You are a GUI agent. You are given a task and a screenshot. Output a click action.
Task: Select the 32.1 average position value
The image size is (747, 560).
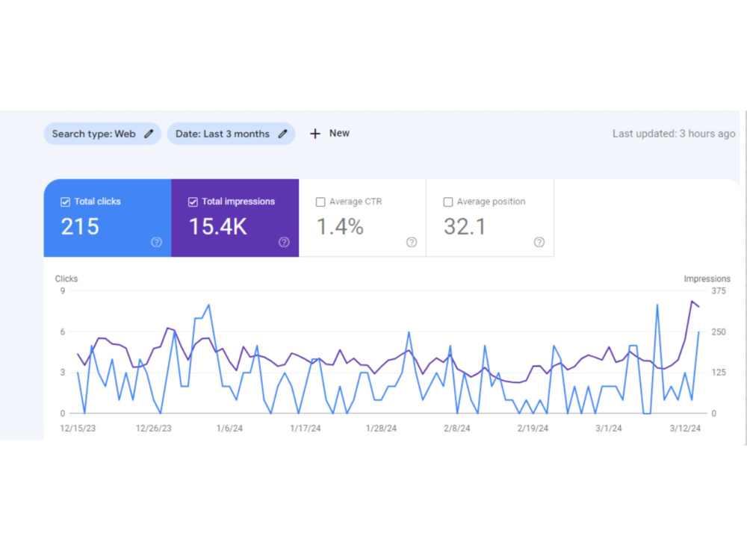[x=465, y=227]
